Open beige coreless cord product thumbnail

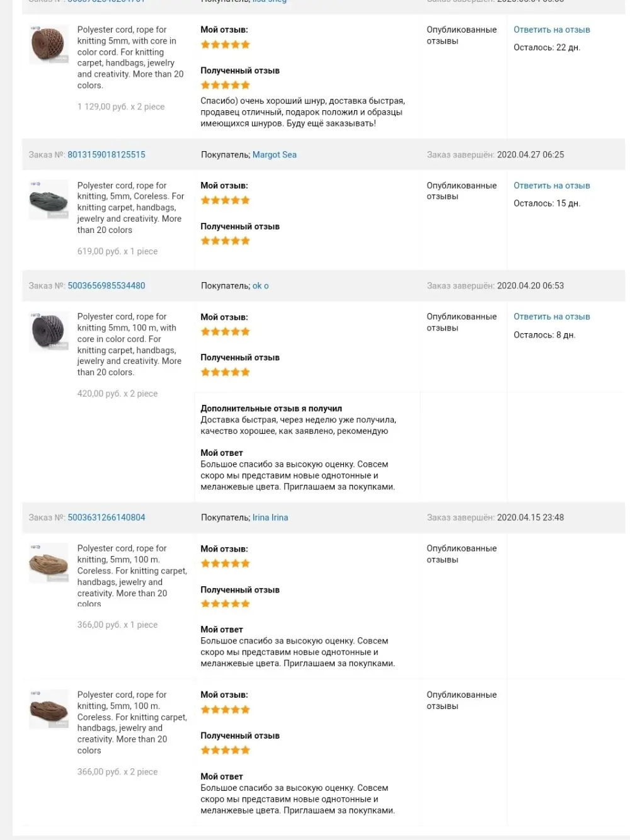(x=49, y=563)
